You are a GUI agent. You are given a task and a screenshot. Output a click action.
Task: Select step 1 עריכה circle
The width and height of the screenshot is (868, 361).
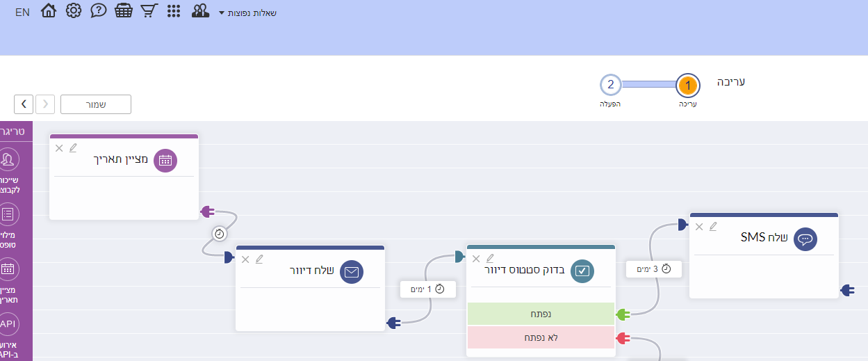click(688, 86)
